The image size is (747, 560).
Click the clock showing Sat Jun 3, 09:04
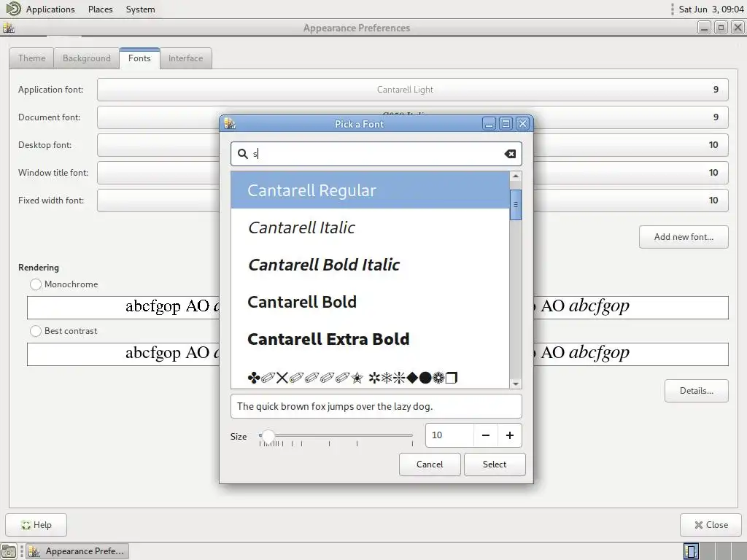pos(711,9)
